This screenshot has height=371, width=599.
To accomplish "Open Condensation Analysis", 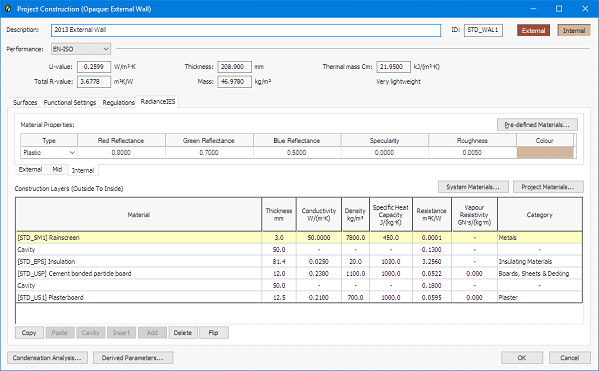I will click(47, 358).
